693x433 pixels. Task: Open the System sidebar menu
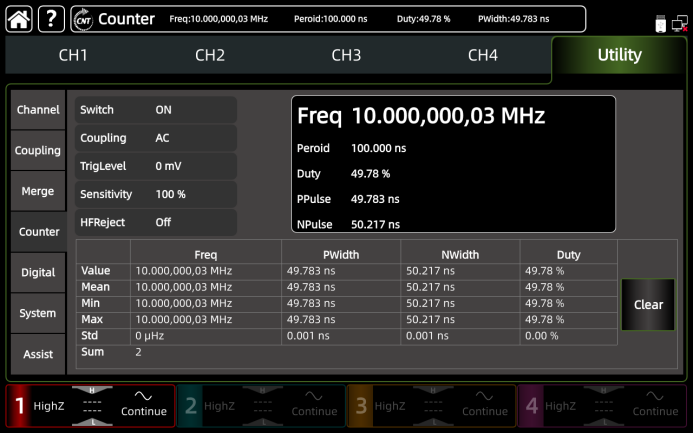tap(38, 313)
